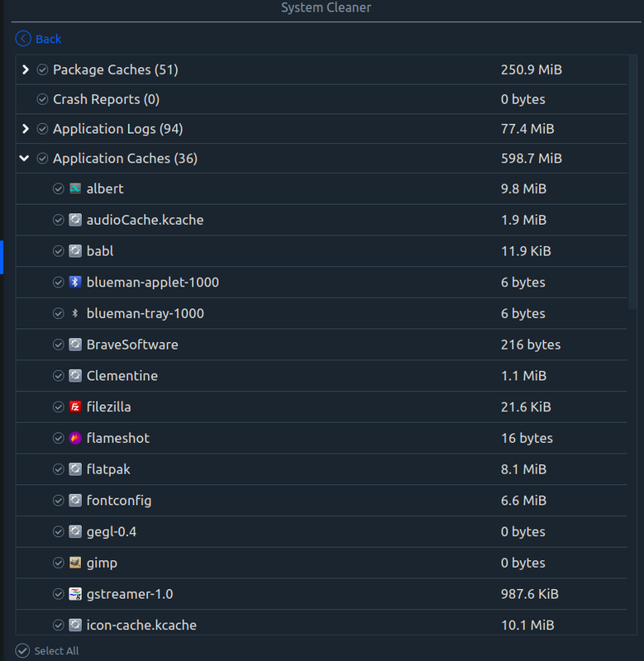Viewport: 644px width, 661px height.
Task: Click the gegl-0.4 icon
Action: point(75,531)
